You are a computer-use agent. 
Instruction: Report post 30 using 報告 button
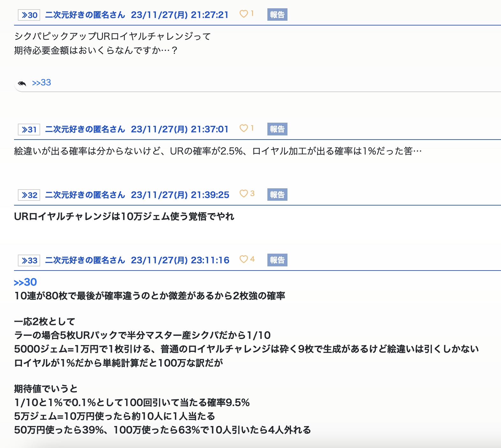[277, 15]
